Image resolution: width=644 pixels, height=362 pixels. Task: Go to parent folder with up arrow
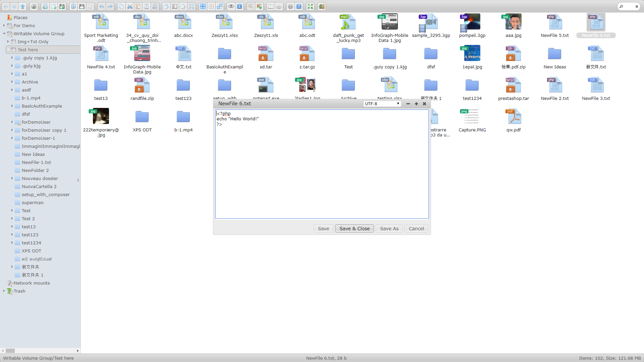click(x=22, y=6)
